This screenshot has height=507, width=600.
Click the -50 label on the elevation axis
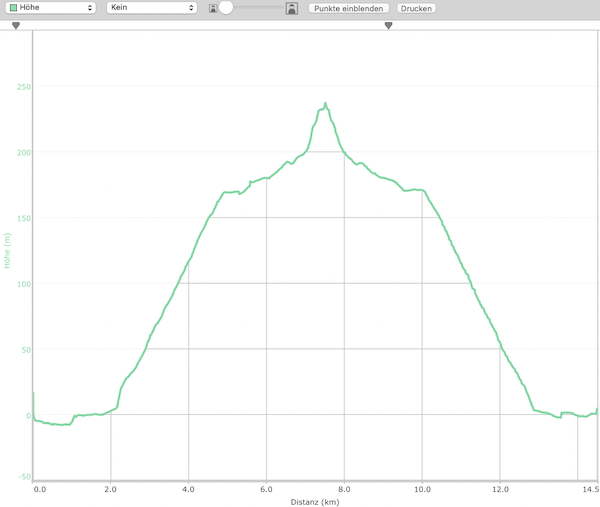[x=24, y=476]
